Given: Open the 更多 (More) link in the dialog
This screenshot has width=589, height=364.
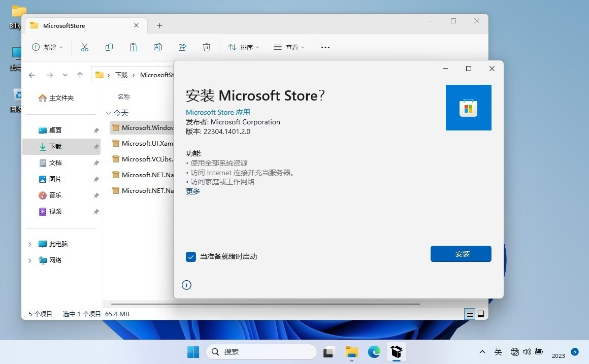Looking at the screenshot, I should (x=192, y=191).
